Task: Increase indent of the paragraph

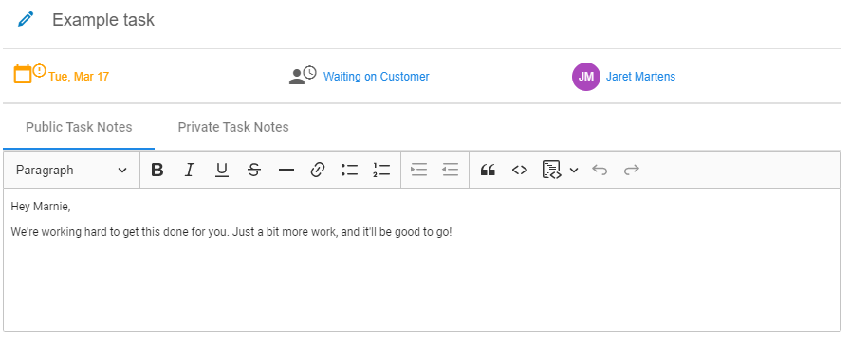Action: (x=418, y=170)
